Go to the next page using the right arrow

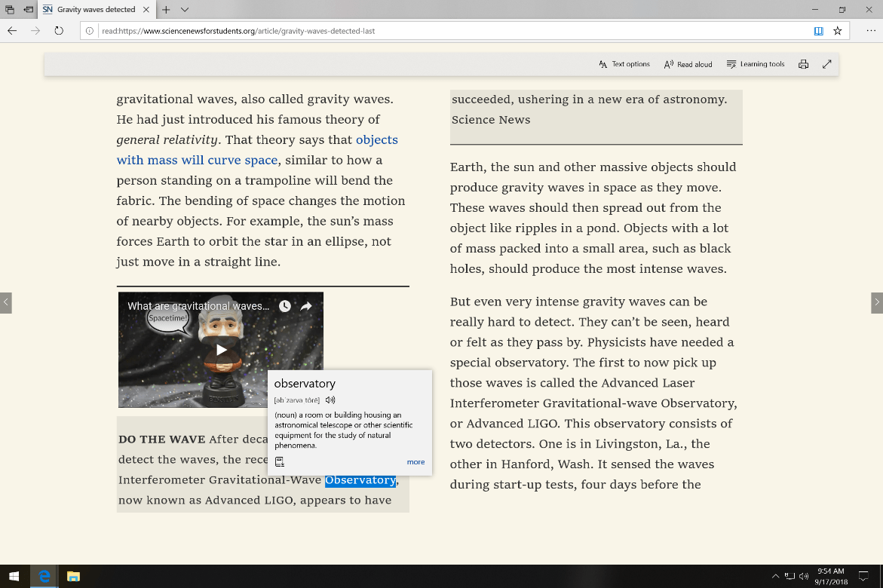876,302
